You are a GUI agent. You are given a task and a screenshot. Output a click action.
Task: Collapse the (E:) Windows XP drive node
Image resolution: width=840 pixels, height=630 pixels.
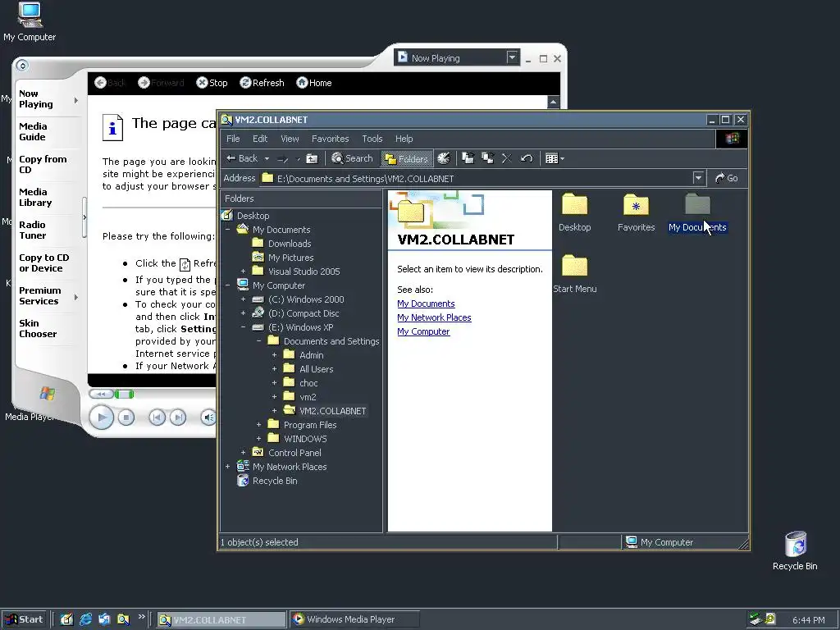[243, 326]
